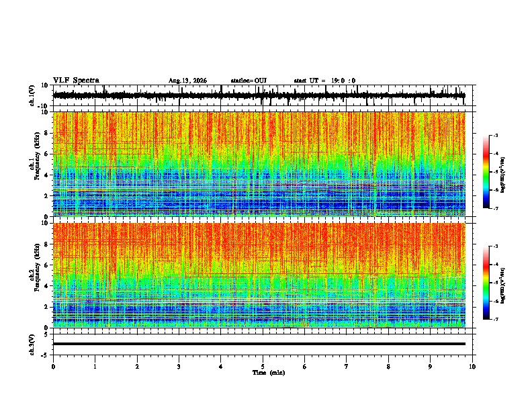Screen dimensions: 532x411
Task: Click the '-3' label on ch.1 color scale
Action: click(x=495, y=135)
